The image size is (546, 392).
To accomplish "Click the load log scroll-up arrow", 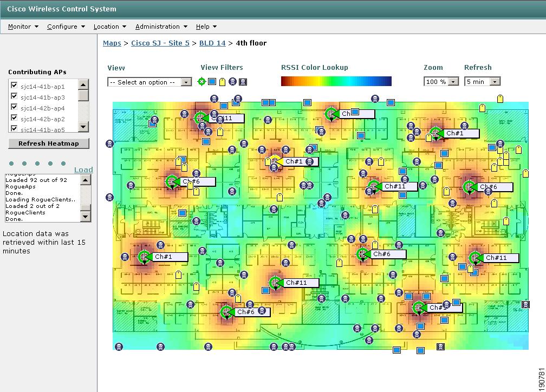I will (86, 180).
